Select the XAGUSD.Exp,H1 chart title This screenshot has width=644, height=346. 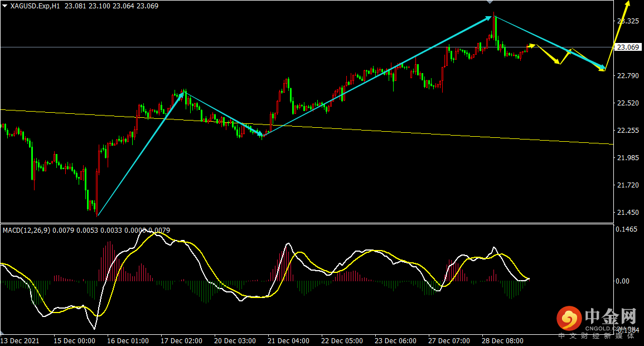35,6
